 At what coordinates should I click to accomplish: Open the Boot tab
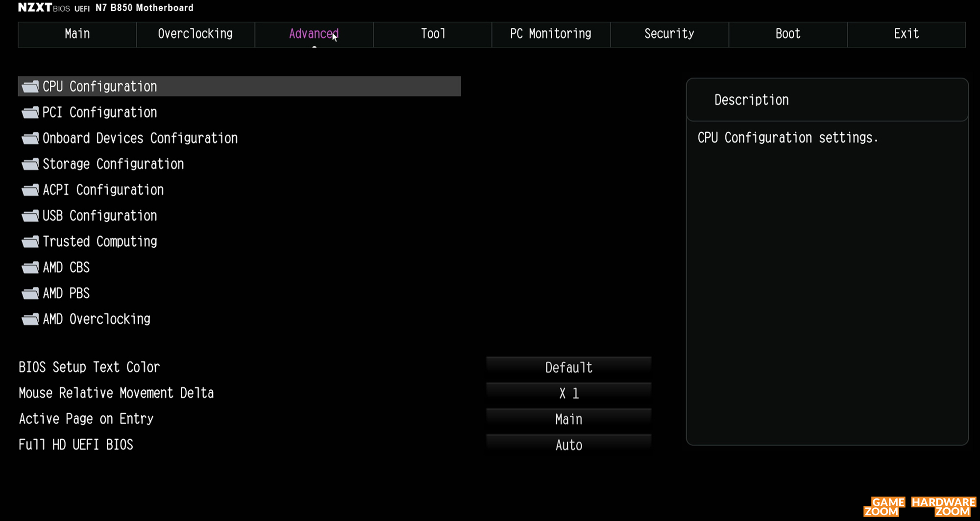[x=788, y=34]
